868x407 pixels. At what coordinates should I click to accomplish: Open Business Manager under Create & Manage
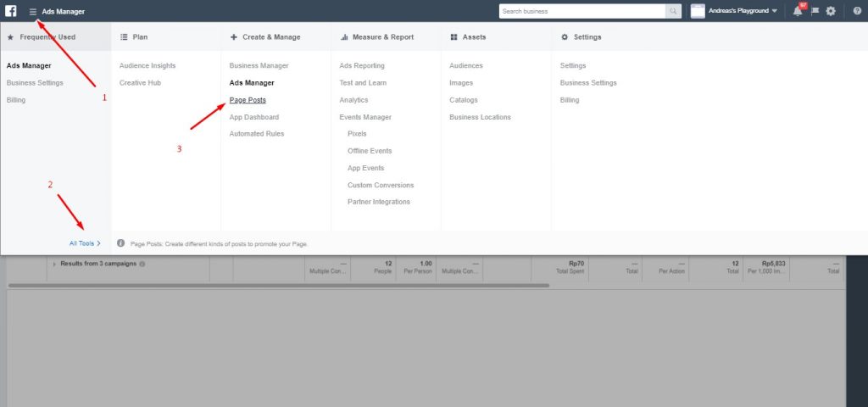259,65
